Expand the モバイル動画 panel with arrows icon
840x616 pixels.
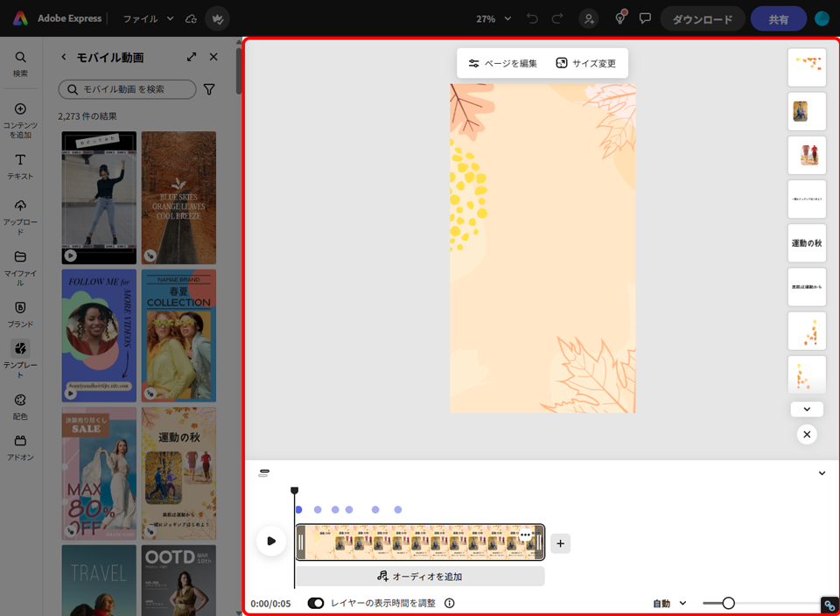coord(192,57)
